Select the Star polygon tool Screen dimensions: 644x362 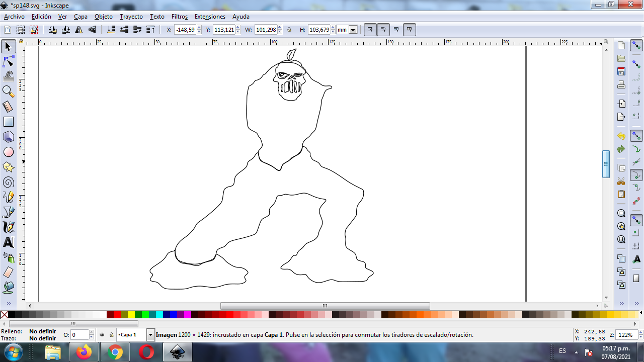(x=8, y=167)
